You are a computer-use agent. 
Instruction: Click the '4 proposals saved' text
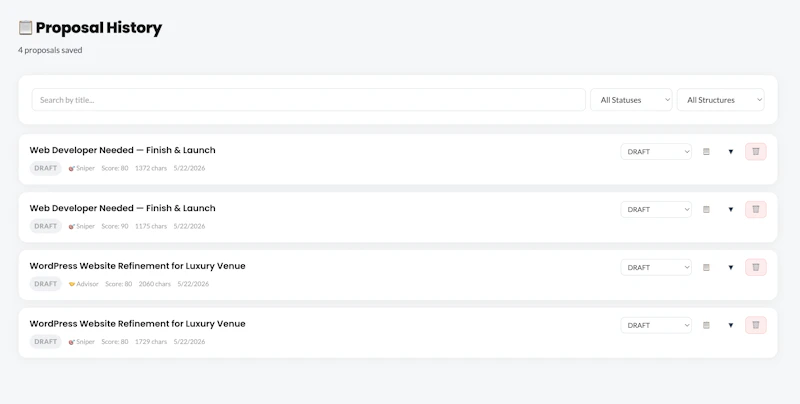tap(50, 50)
